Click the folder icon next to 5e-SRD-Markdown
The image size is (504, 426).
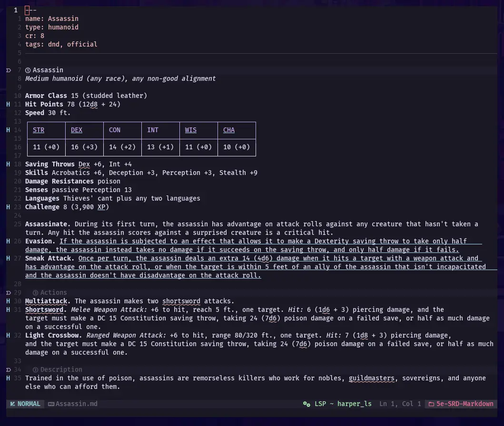[x=431, y=404]
